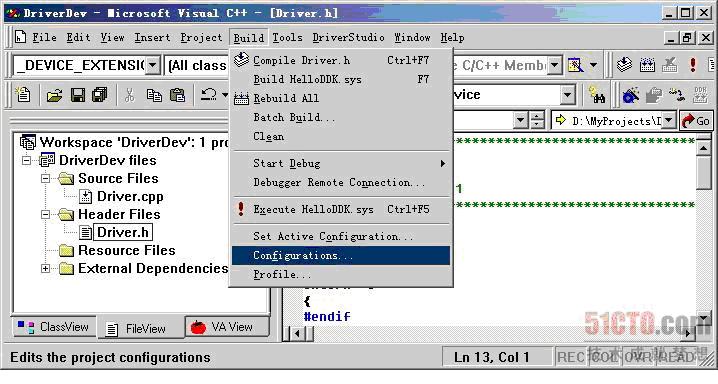Click the Undo arrow icon

(209, 95)
